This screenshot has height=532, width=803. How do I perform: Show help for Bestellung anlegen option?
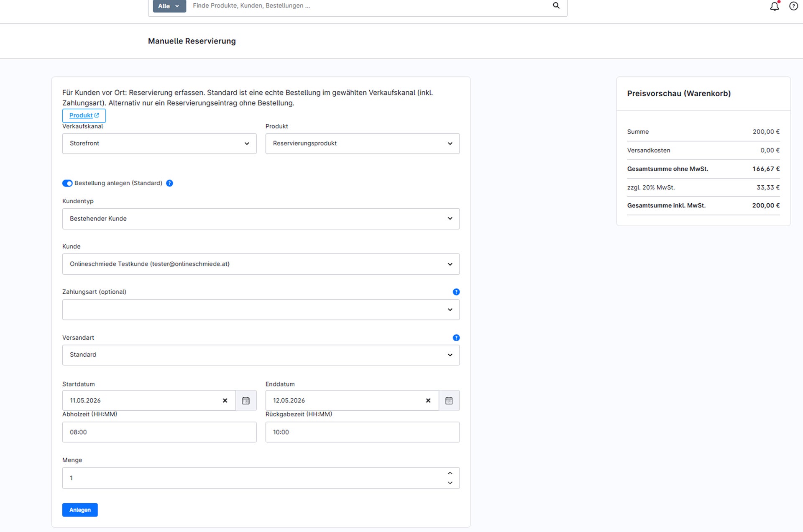click(x=169, y=183)
